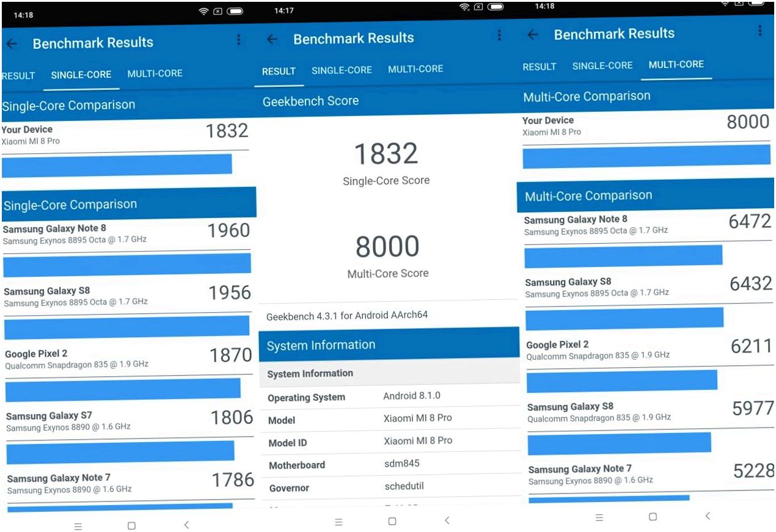Image resolution: width=776 pixels, height=532 pixels.
Task: Open overflow menu in right phone screen
Action: (760, 31)
